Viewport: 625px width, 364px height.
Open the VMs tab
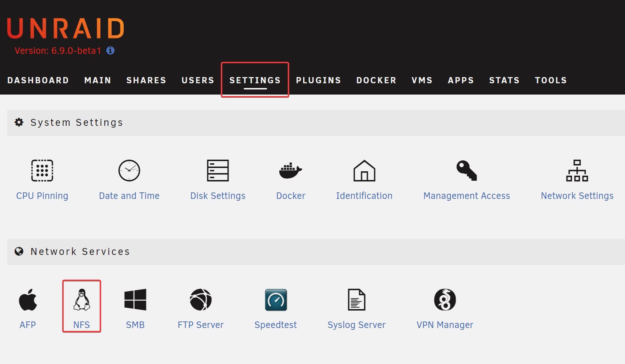[x=422, y=80]
